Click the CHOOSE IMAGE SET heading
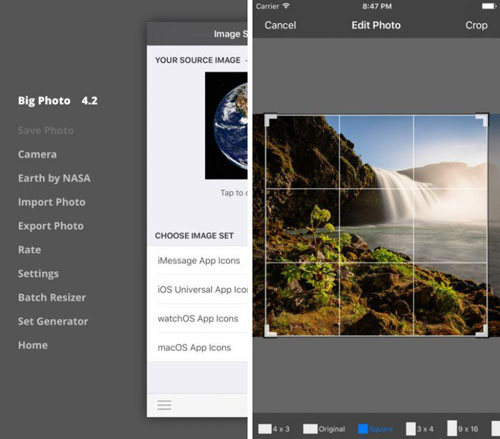 pos(194,236)
